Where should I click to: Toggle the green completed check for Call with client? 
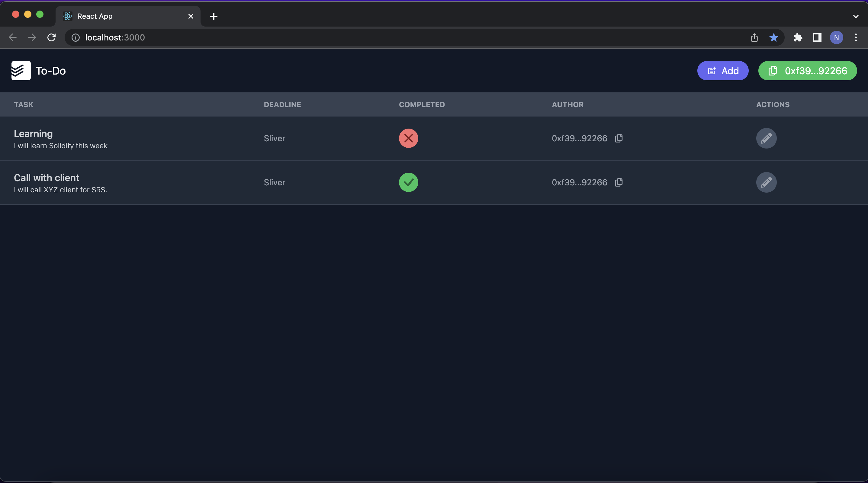point(408,182)
